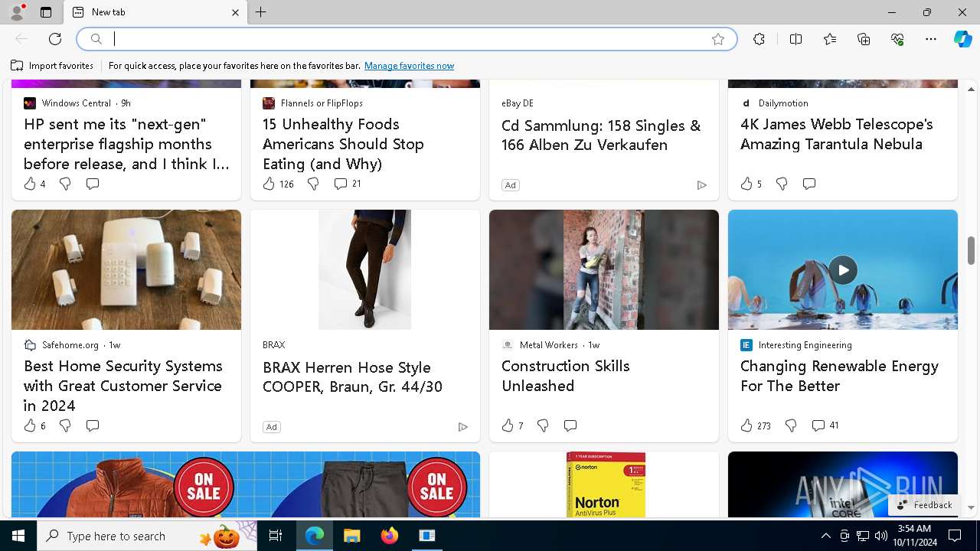Click the home security devices thumbnail
Screen dimensions: 980x551
[126, 269]
